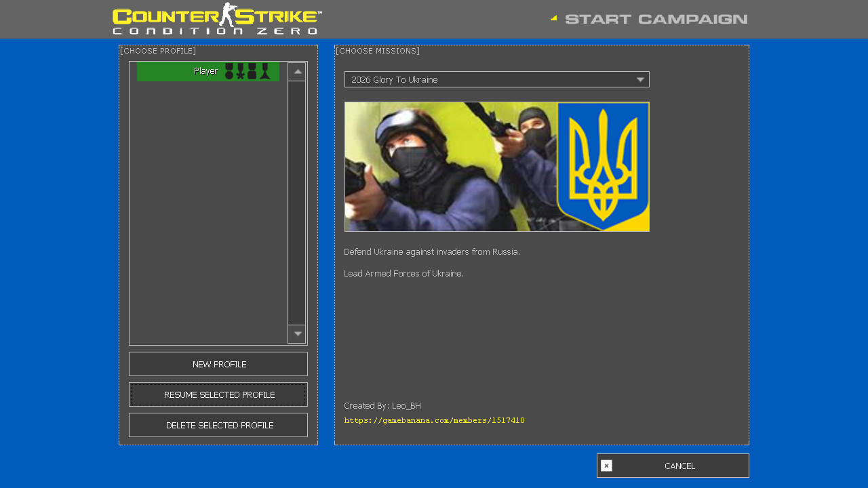Click 'Lead Armed Forces of Ukraine.' text
Screen dimensions: 868x488
tap(403, 274)
